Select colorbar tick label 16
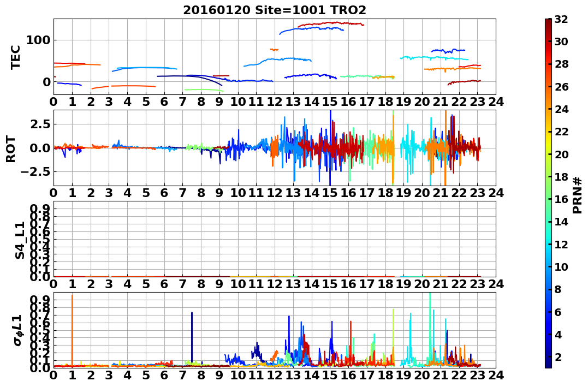This screenshot has height=387, width=588. coord(561,199)
